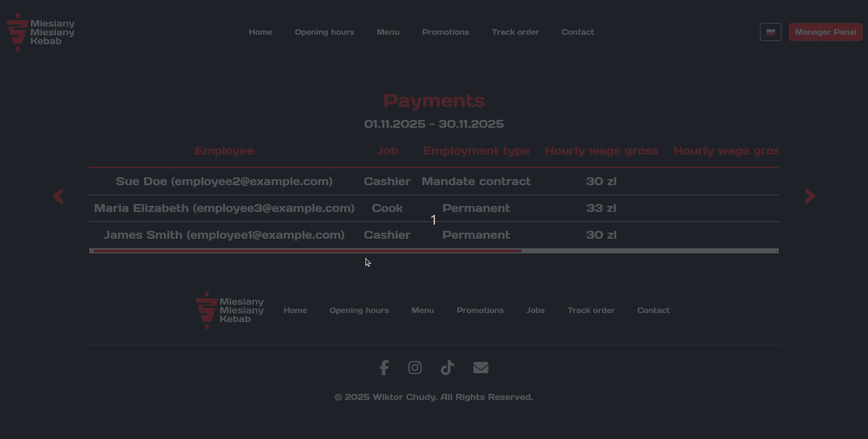Select the Sue Doe employee row
The height and width of the screenshot is (439, 868).
pyautogui.click(x=224, y=181)
